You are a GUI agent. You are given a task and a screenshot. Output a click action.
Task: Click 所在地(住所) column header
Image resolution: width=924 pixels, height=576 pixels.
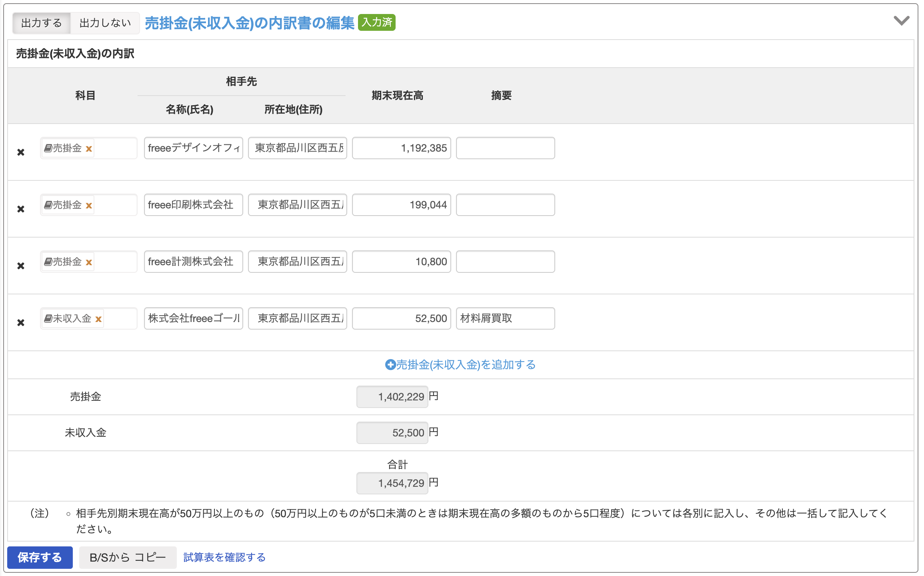293,110
